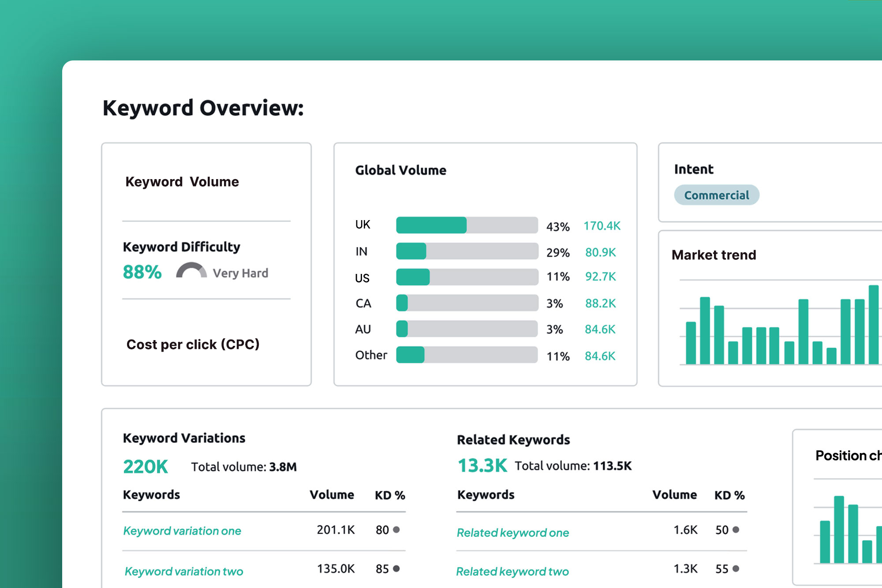Viewport: 882px width, 588px height.
Task: Click the Other countries volume bar
Action: (x=467, y=355)
